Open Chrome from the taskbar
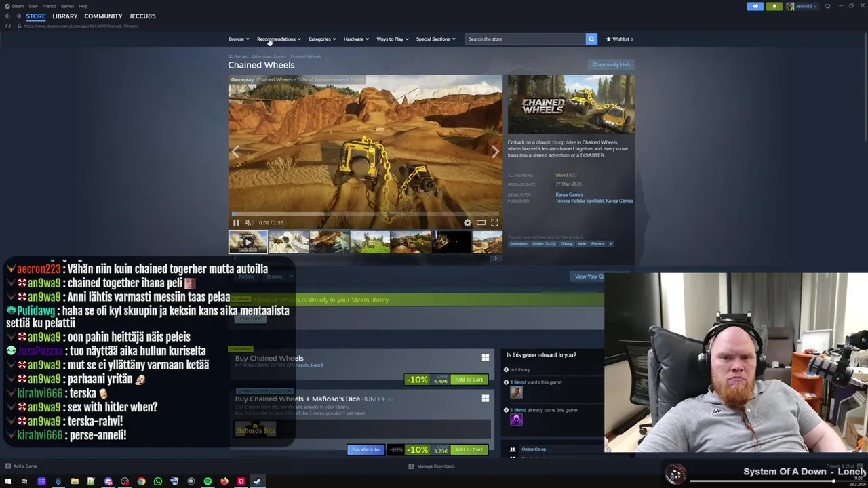This screenshot has height=488, width=868. click(141, 481)
